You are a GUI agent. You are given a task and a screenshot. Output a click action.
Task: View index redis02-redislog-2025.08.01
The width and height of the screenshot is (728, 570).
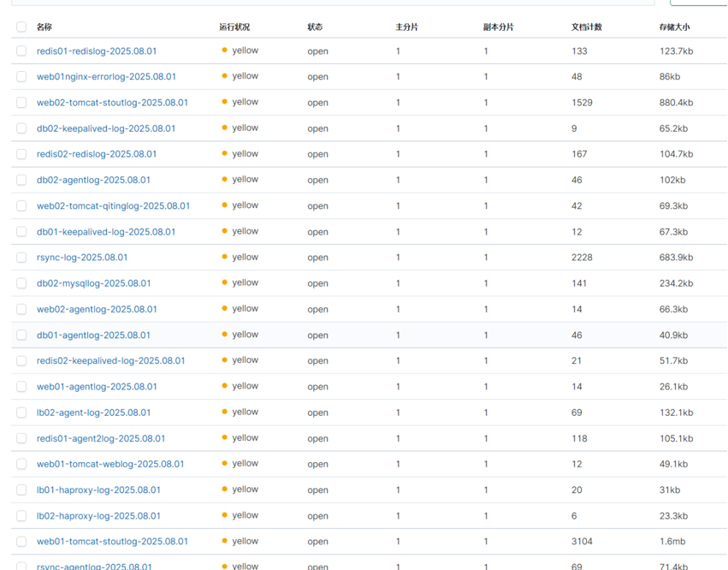click(x=97, y=154)
